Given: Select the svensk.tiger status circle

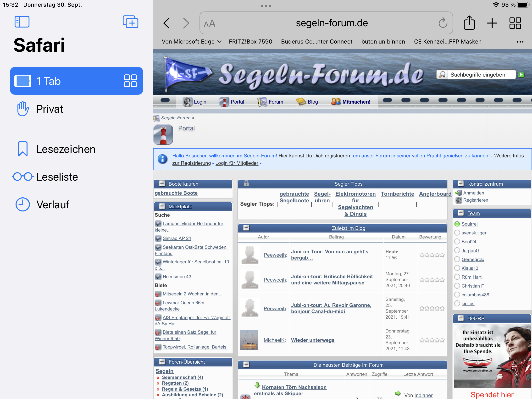Looking at the screenshot, I should click(457, 233).
